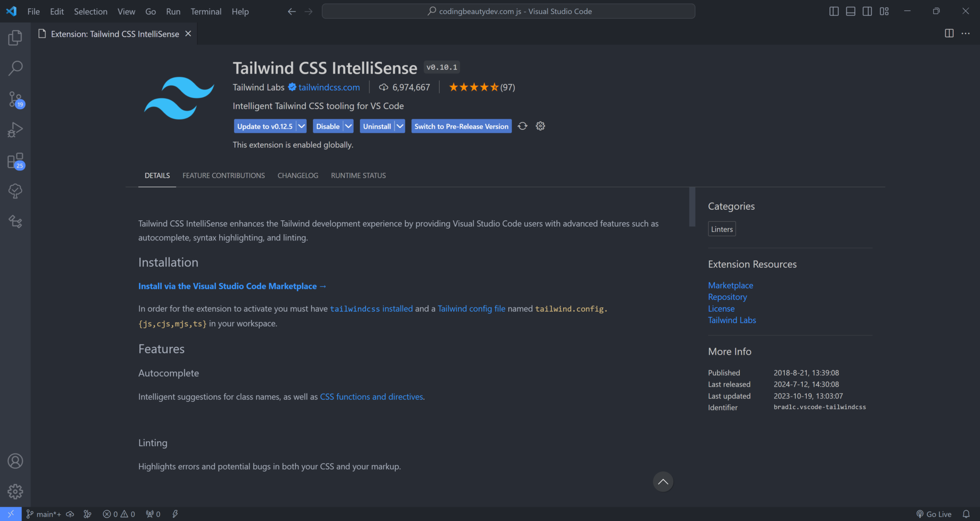Click the lightning bolt status bar icon
This screenshot has width=980, height=521.
point(175,514)
